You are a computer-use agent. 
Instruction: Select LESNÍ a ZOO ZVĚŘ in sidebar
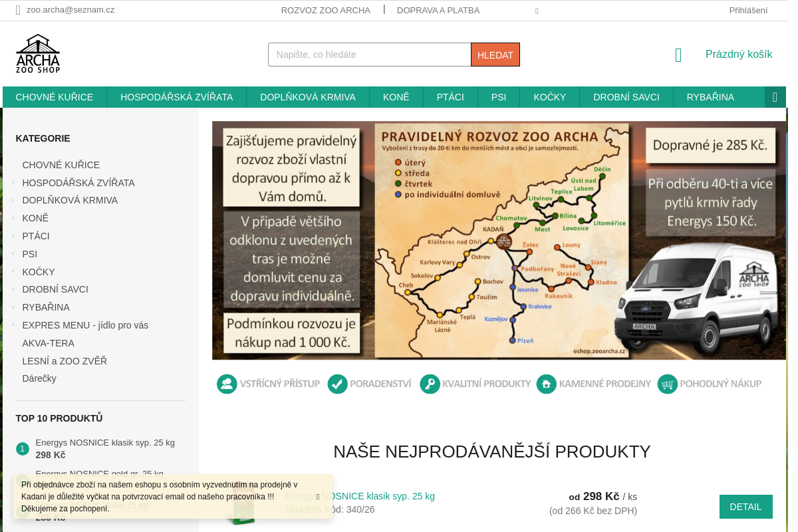pos(65,361)
